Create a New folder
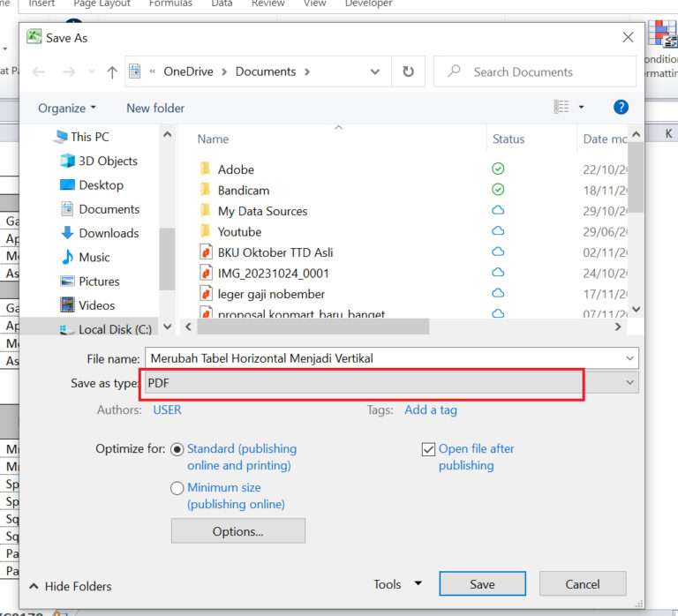The image size is (678, 616). click(x=155, y=108)
